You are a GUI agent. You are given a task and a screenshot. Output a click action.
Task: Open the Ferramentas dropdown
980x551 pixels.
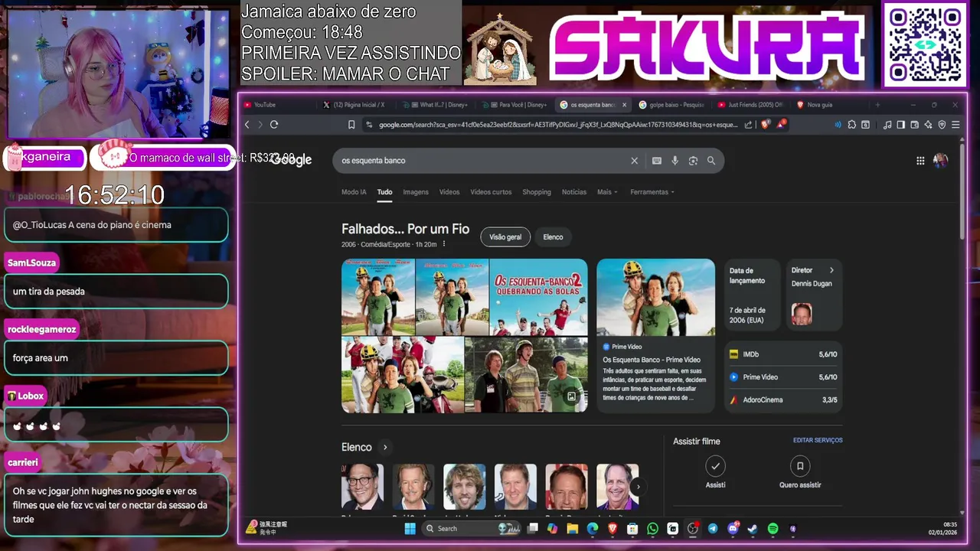point(652,192)
